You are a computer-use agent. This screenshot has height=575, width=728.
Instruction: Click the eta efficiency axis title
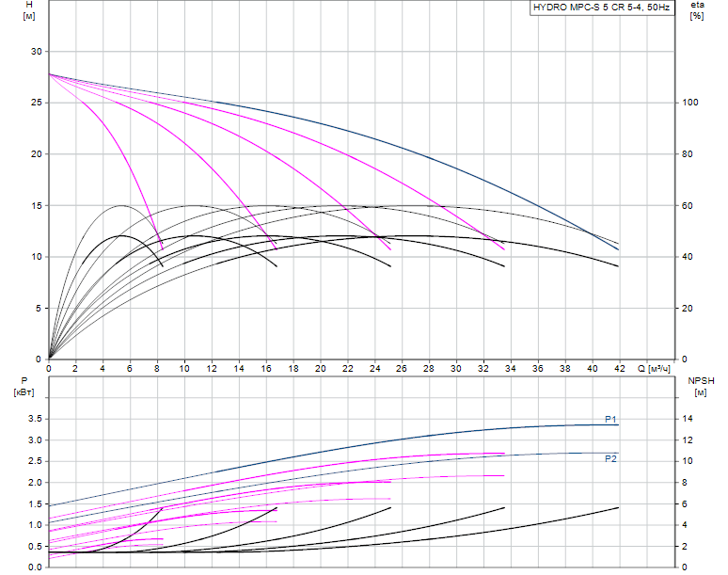696,6
